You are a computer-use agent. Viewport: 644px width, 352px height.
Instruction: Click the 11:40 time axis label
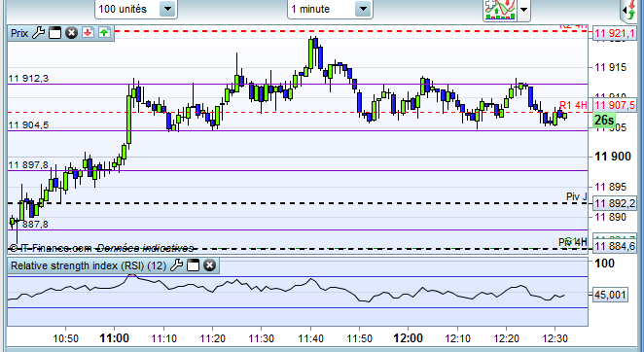pyautogui.click(x=310, y=338)
